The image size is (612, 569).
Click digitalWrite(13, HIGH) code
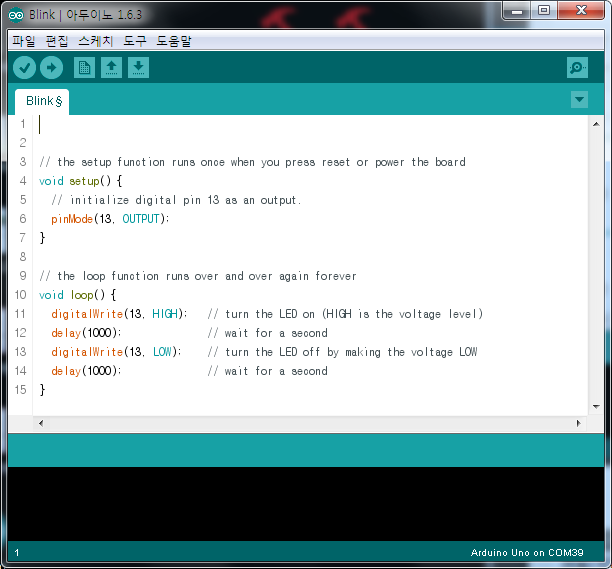[x=119, y=314]
